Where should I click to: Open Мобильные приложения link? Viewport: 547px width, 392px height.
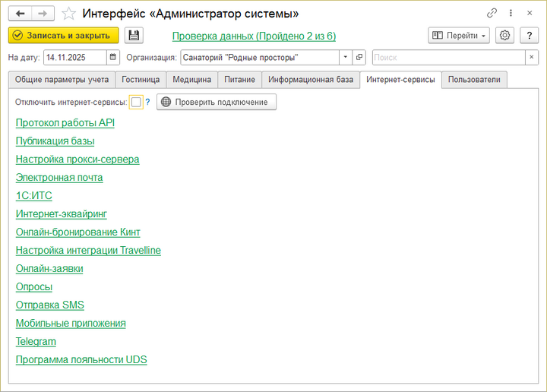point(71,323)
